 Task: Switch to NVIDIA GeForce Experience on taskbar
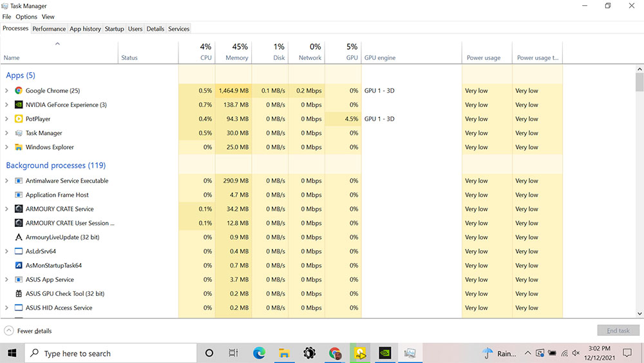[x=385, y=353]
